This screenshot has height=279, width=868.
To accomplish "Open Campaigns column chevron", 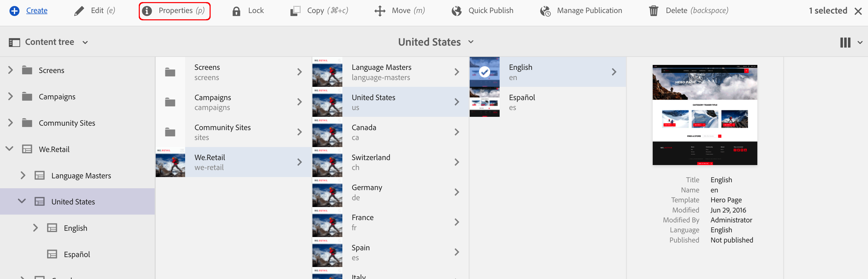I will [300, 102].
